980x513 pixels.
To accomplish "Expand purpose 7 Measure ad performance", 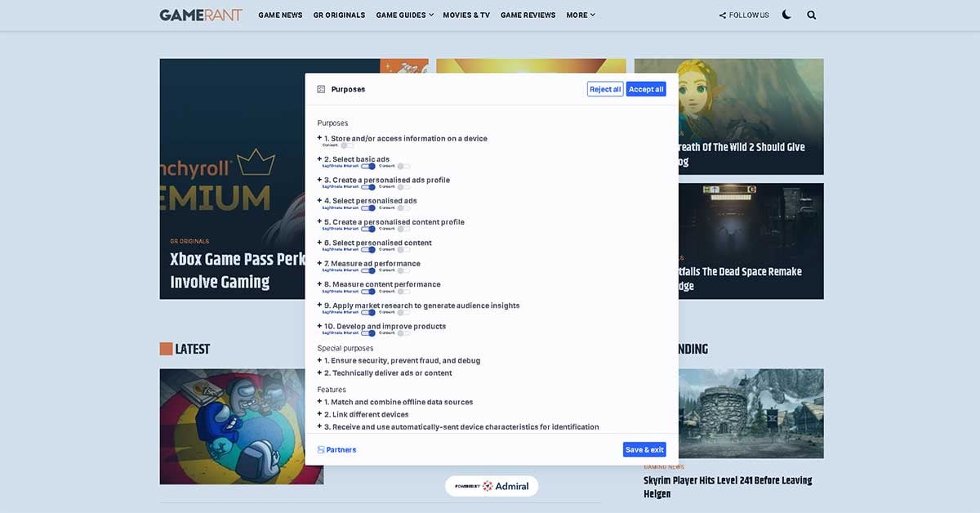I will [320, 264].
